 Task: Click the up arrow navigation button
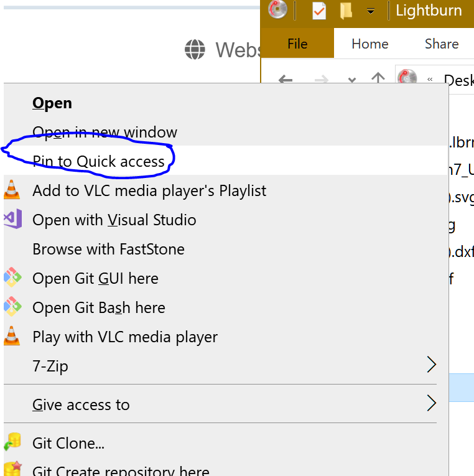378,79
